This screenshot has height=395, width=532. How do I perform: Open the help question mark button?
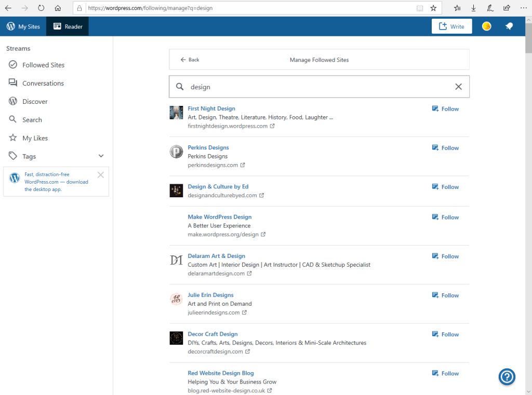coord(507,377)
